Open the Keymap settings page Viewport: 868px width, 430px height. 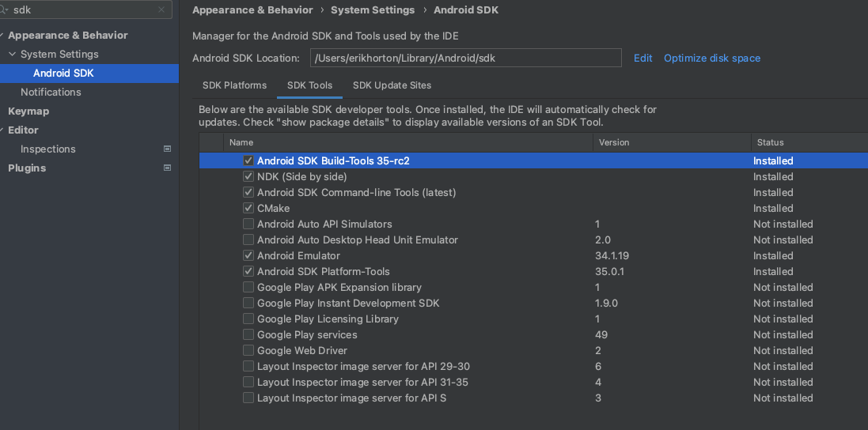[x=28, y=111]
